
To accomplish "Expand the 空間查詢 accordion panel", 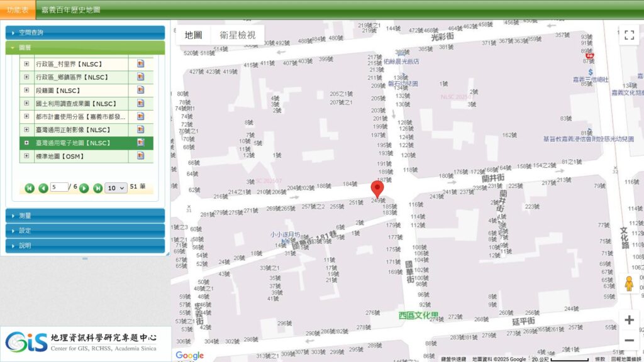I will click(x=85, y=33).
